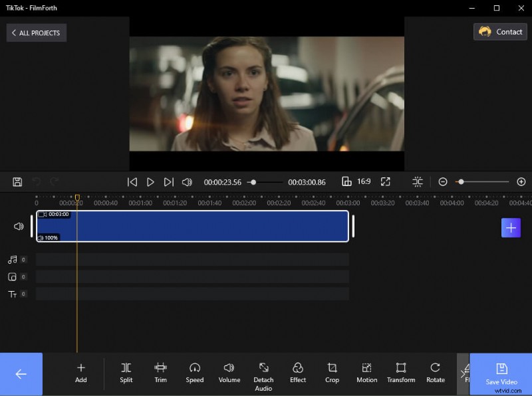Go back to ALL PROJECTS
This screenshot has height=396, width=532.
click(36, 32)
